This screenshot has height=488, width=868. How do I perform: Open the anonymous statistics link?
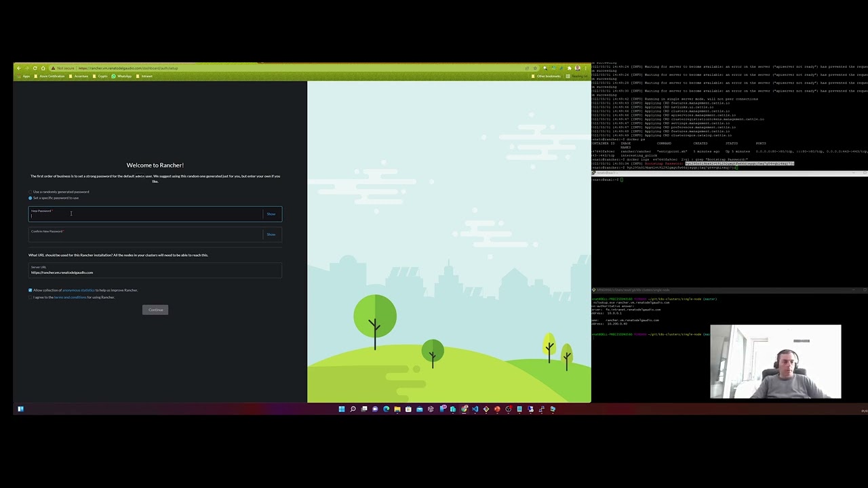click(x=79, y=290)
